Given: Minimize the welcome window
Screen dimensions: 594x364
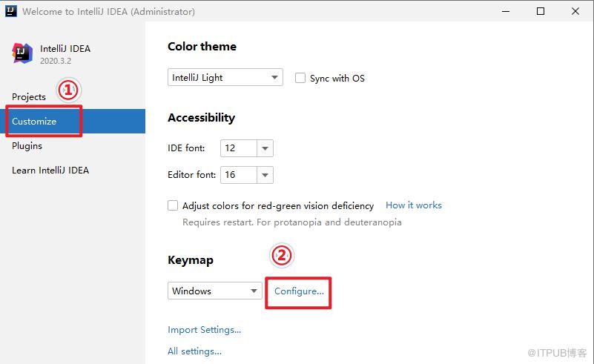Looking at the screenshot, I should coord(505,11).
